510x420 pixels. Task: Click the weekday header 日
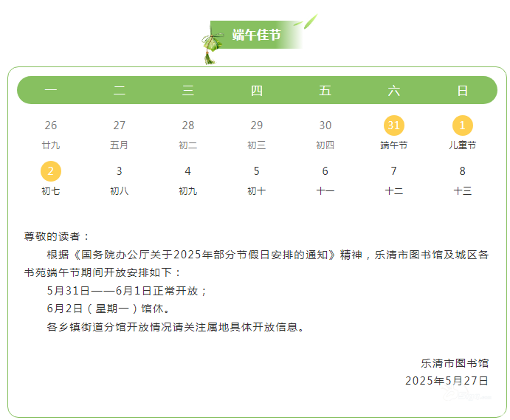(463, 90)
